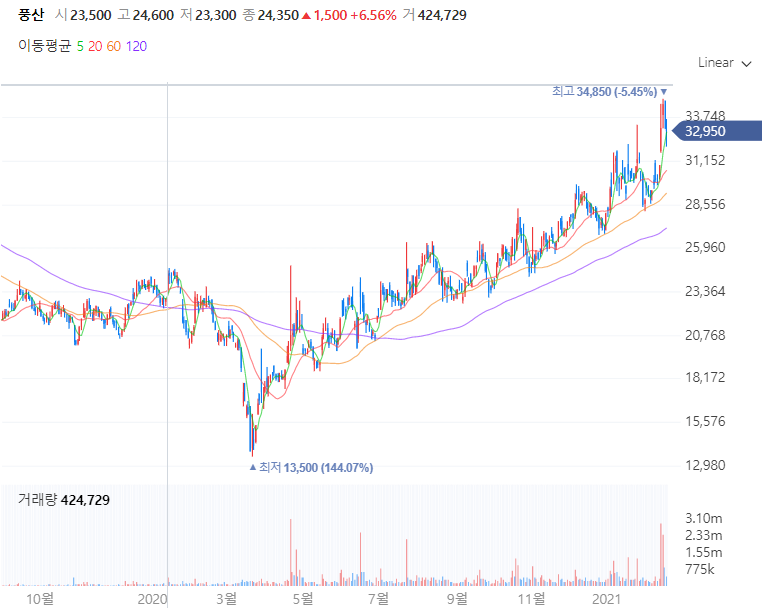Click the 1.55m volume axis label
Image resolution: width=762 pixels, height=608 pixels.
coord(704,553)
